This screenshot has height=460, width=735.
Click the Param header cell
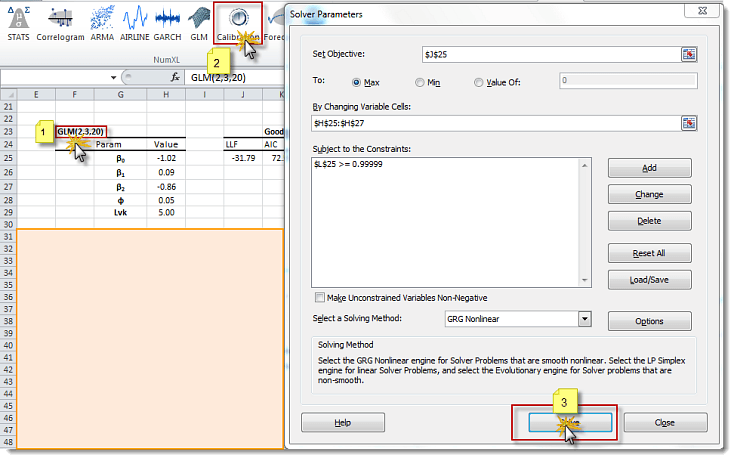[x=120, y=144]
